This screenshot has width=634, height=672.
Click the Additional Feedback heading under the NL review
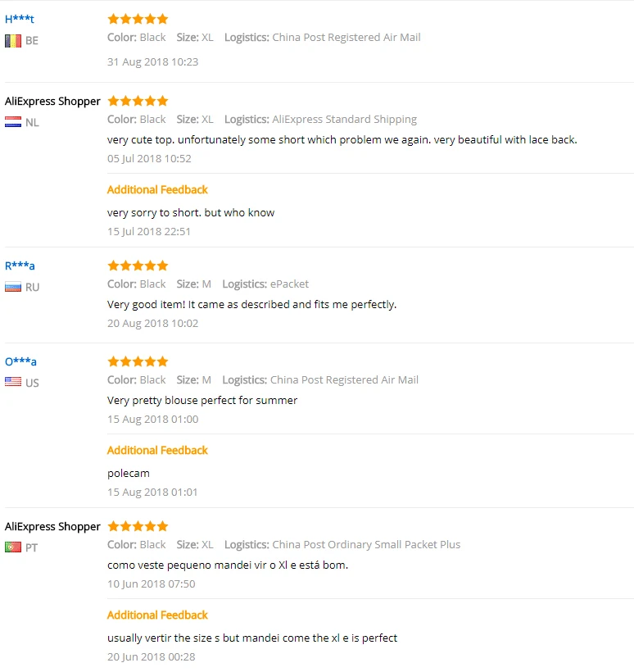157,189
